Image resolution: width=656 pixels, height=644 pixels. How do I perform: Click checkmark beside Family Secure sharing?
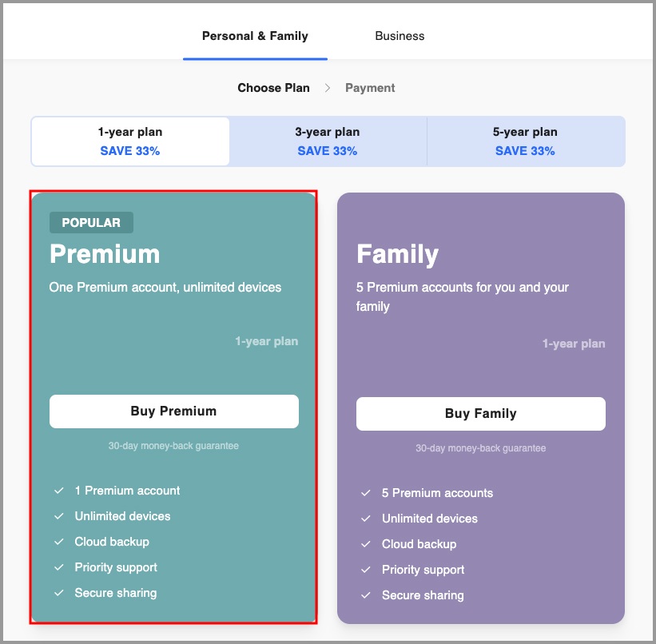click(365, 595)
